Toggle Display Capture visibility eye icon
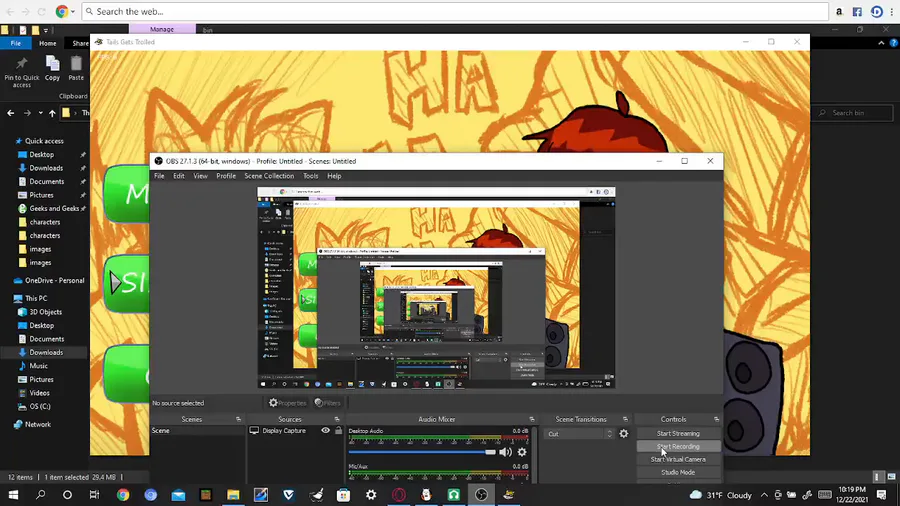Image resolution: width=900 pixels, height=506 pixels. (x=325, y=430)
